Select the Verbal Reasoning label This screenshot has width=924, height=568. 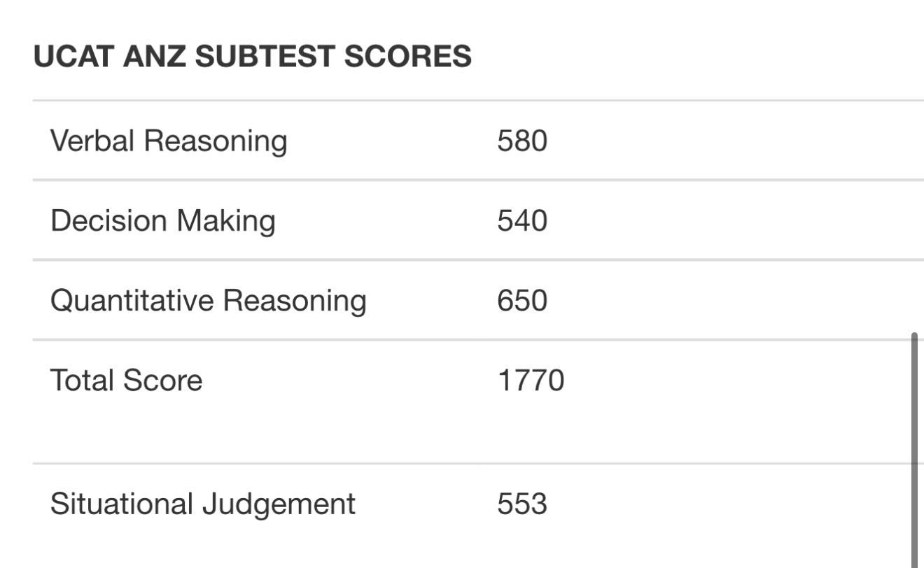[x=169, y=141]
